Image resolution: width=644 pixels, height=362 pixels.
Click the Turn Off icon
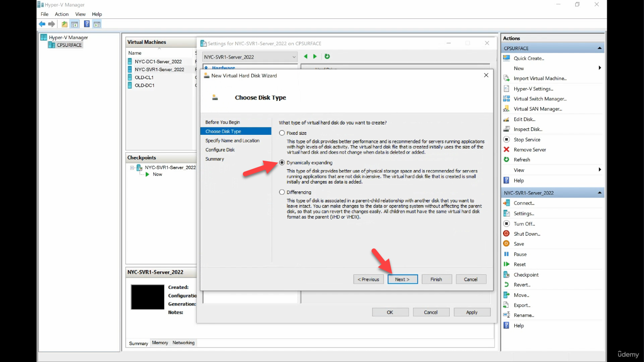tap(506, 224)
